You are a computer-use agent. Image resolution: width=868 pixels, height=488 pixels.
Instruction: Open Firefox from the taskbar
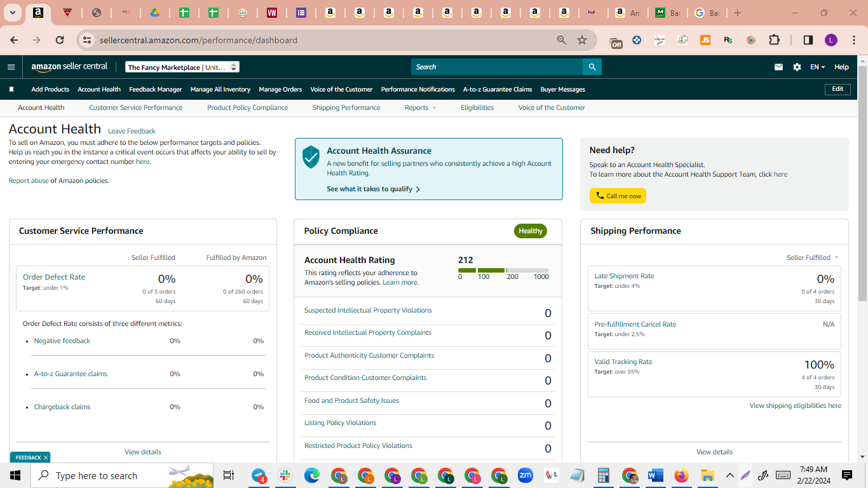coord(682,475)
